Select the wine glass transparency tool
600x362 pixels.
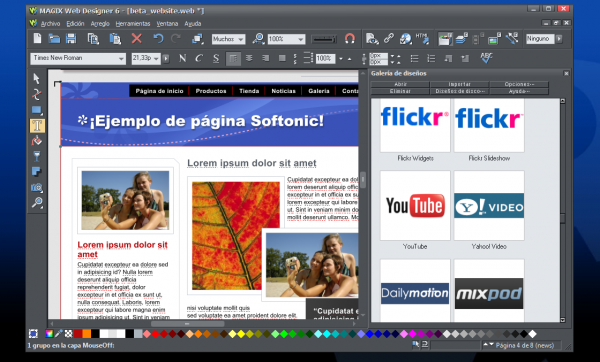pos(37,156)
